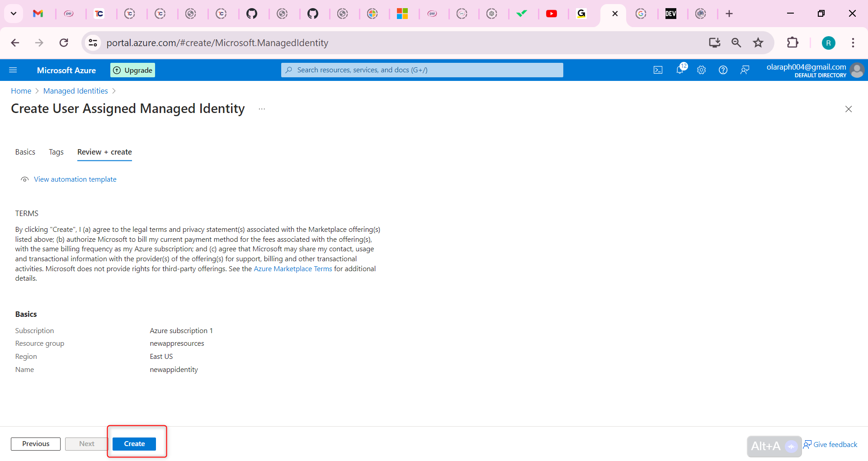Click the region value East US
868x461 pixels.
pos(161,357)
